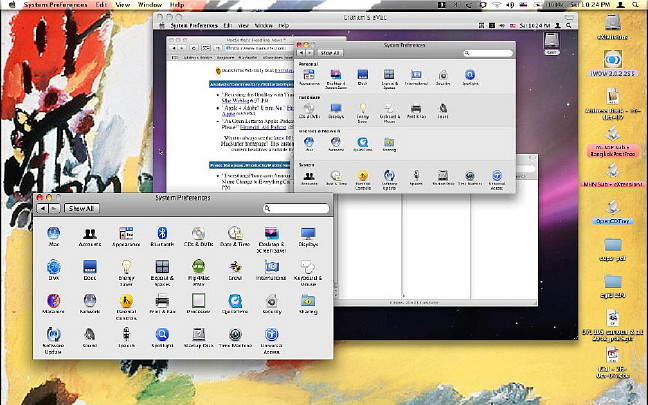Open Window menu in local menu bar
648x405 pixels.
pyautogui.click(x=150, y=5)
